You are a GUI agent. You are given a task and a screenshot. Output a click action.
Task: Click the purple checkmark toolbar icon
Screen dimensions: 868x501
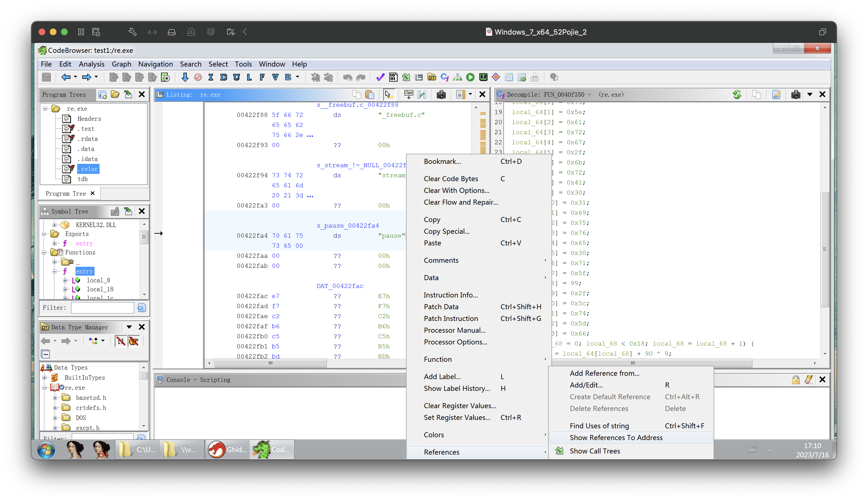[380, 77]
